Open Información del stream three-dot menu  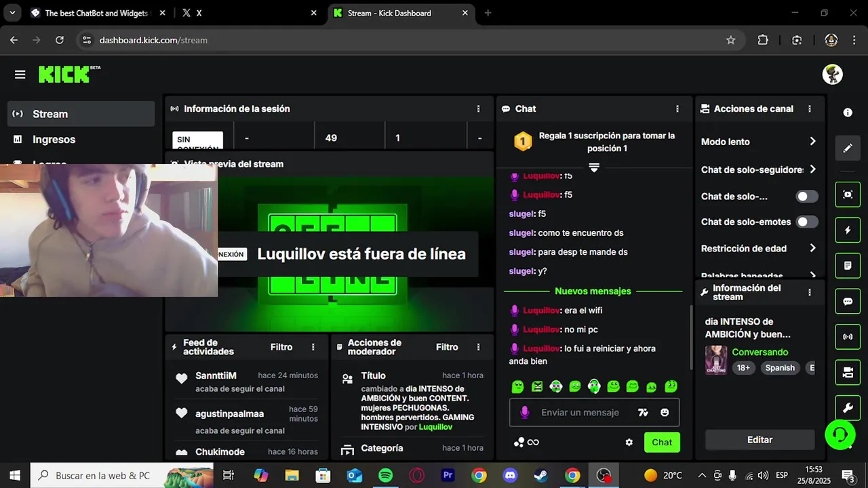pyautogui.click(x=809, y=292)
